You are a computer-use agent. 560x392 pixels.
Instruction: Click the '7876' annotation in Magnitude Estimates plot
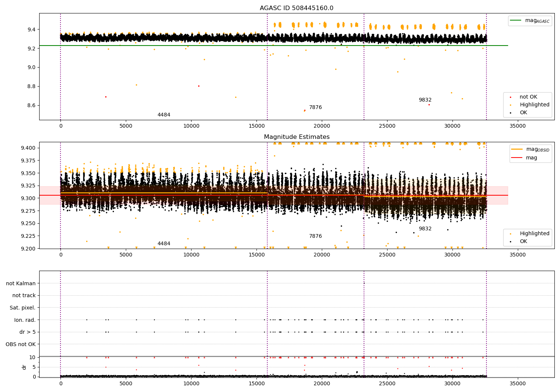[x=315, y=236]
